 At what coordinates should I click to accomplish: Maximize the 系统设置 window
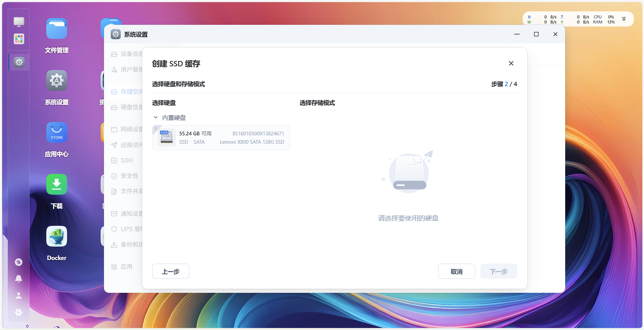click(x=536, y=34)
